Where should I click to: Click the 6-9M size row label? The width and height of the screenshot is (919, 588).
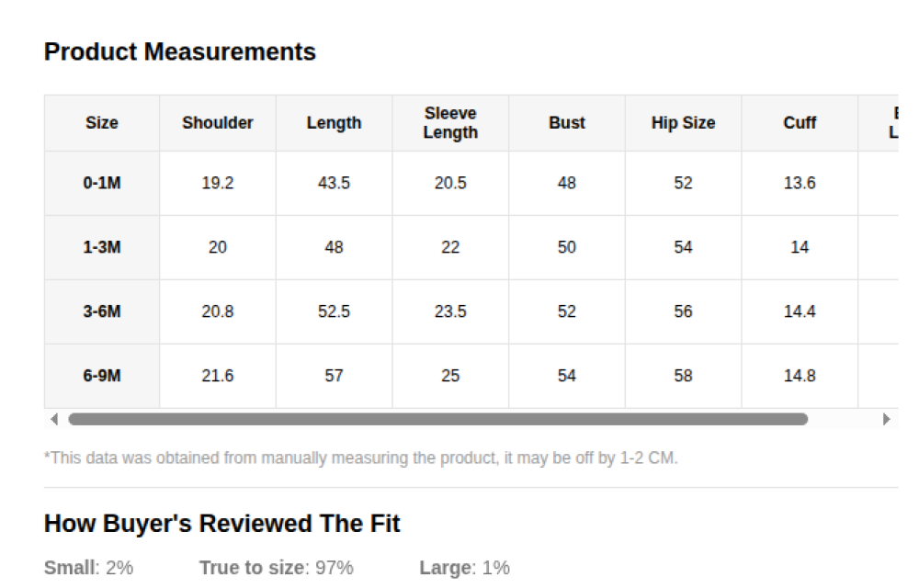pyautogui.click(x=102, y=376)
